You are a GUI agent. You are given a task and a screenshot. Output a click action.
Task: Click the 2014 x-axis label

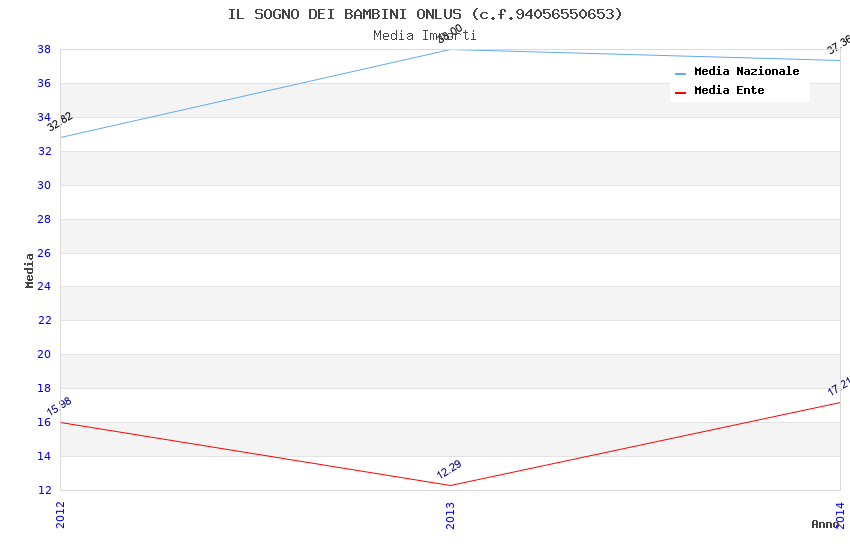(x=840, y=515)
